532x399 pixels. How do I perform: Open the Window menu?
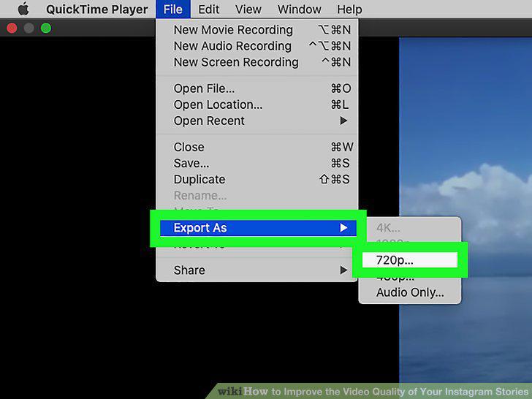click(x=300, y=9)
